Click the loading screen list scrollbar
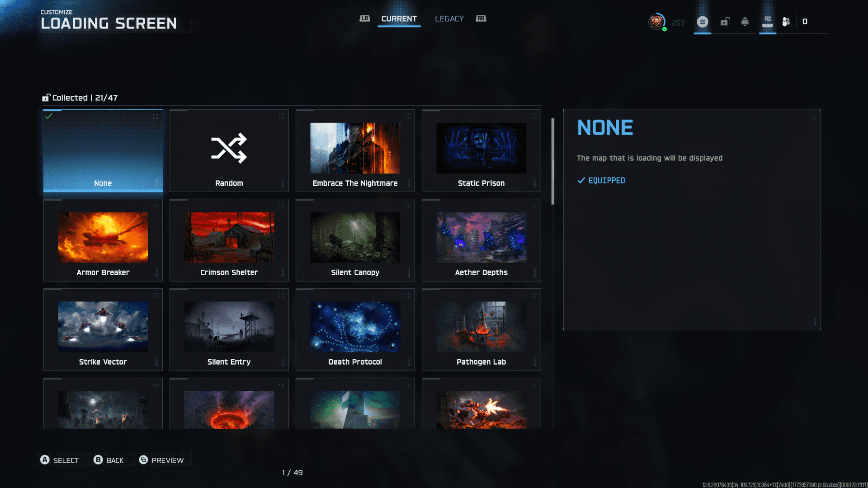The width and height of the screenshot is (868, 488). pyautogui.click(x=552, y=161)
